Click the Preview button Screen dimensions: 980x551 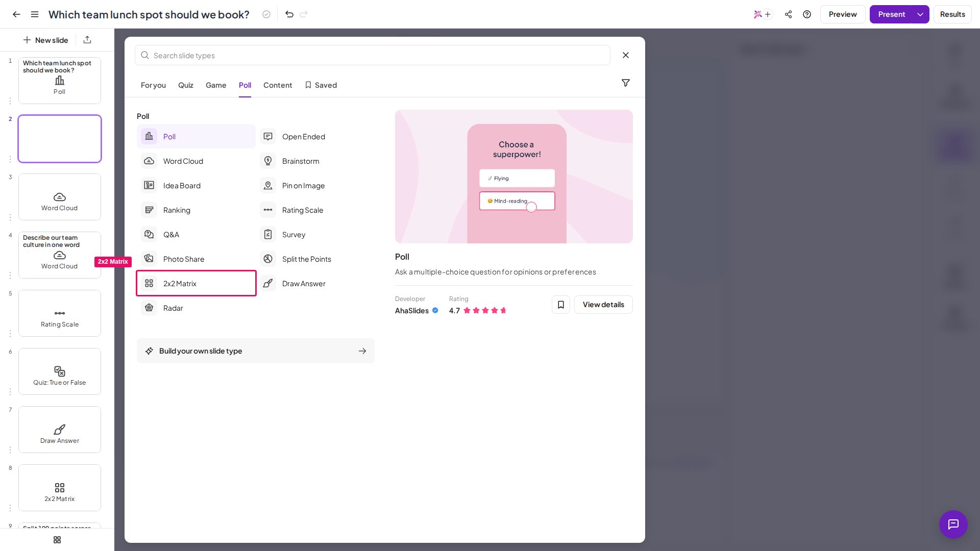843,14
